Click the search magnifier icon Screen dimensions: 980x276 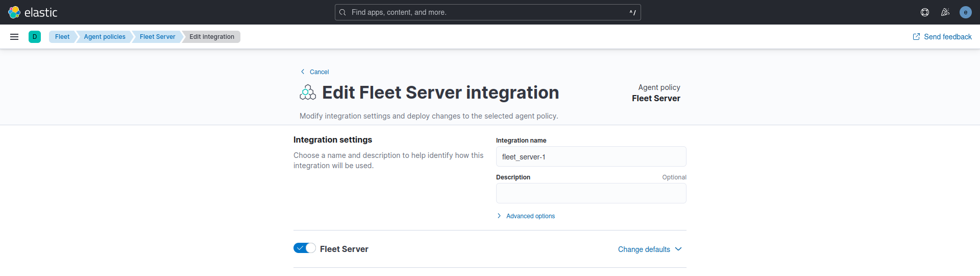tap(342, 12)
